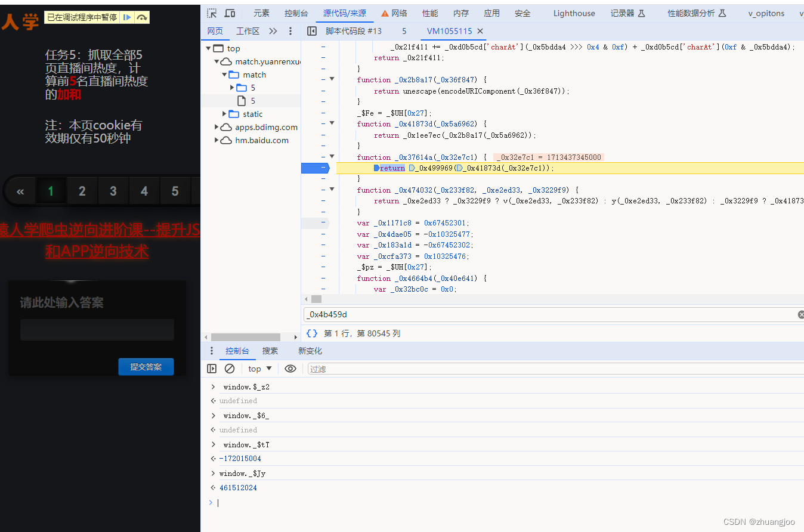Open the 应用 (Application) tab

coord(492,13)
